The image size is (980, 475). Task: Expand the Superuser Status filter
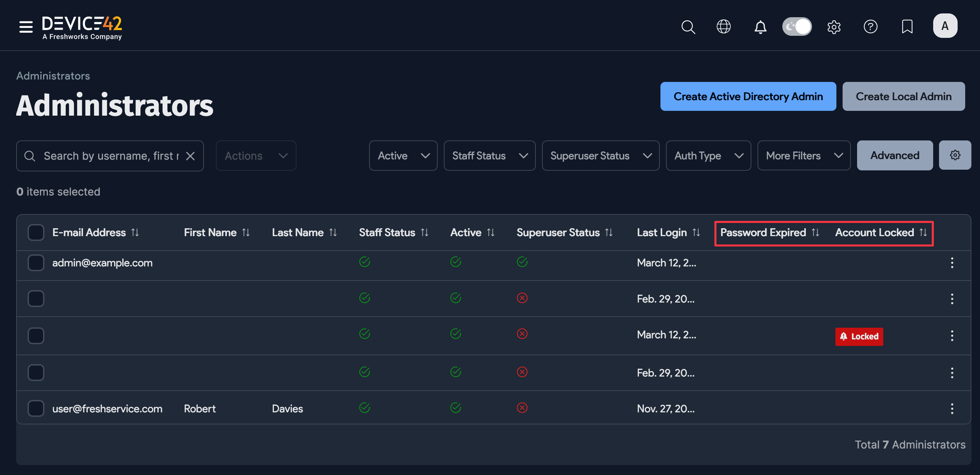[600, 156]
